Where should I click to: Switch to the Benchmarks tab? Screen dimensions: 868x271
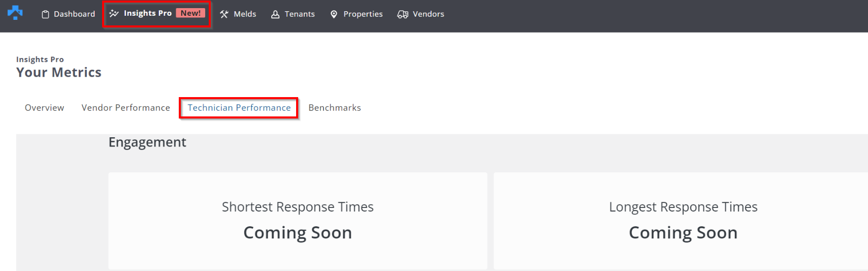point(335,108)
